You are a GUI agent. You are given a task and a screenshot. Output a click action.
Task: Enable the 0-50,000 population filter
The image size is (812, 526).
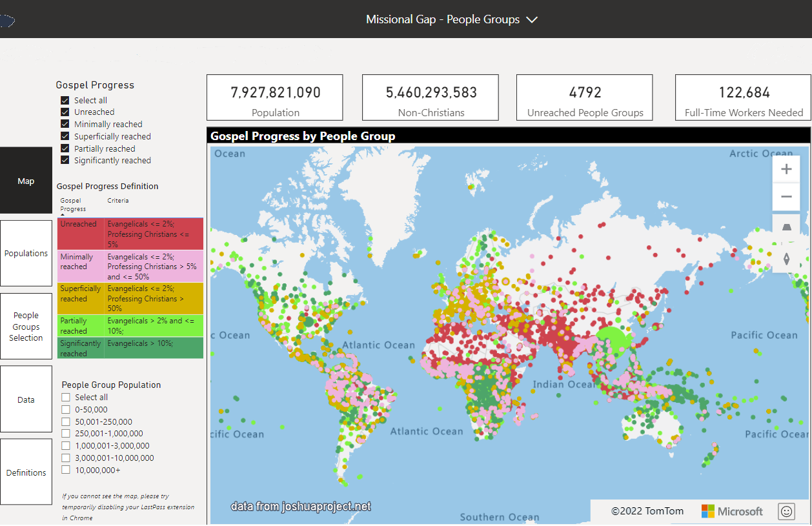(x=66, y=409)
